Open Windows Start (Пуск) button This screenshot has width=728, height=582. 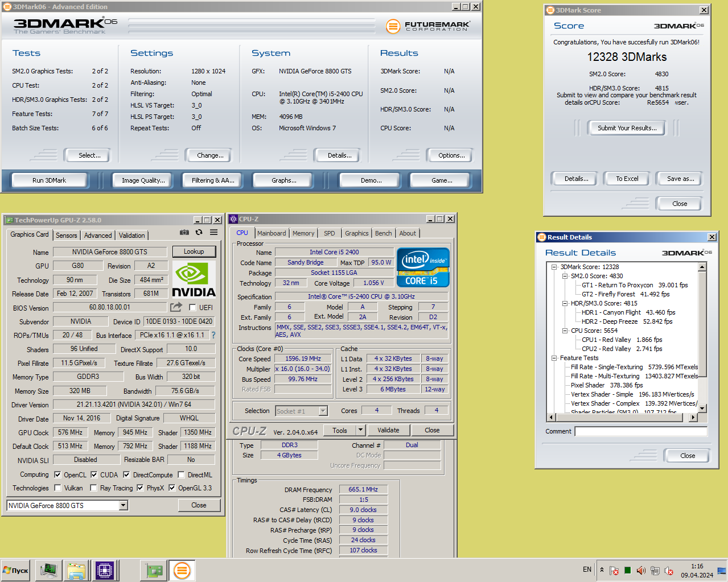click(x=15, y=570)
